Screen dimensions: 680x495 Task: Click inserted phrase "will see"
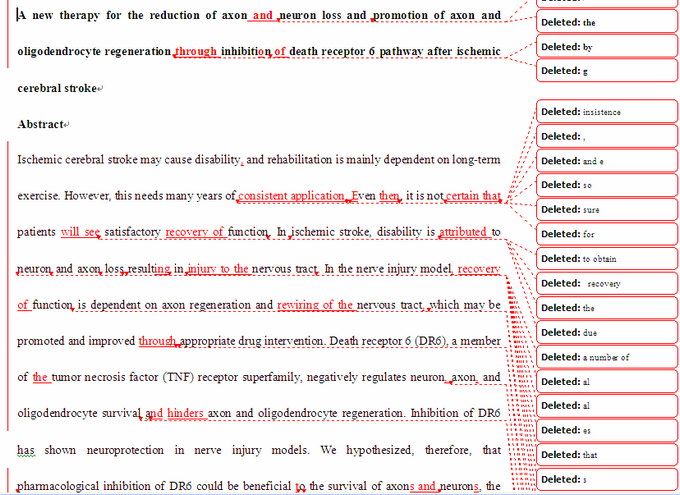pos(80,232)
